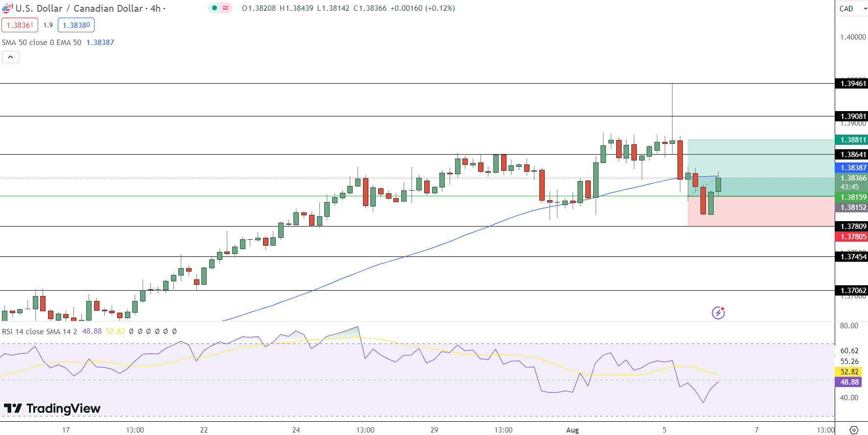Click the red 1.37805 stop-loss price label

click(x=851, y=237)
